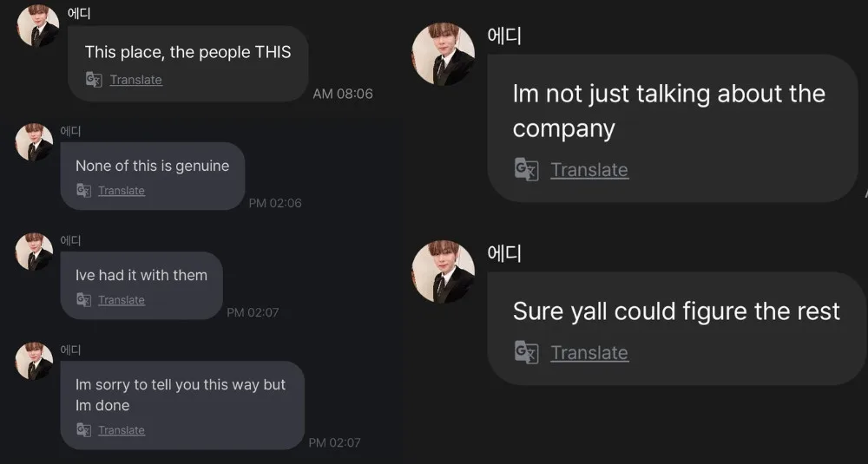Click the translate icon under "None of this is genuine"
This screenshot has height=464, width=868.
[x=83, y=190]
